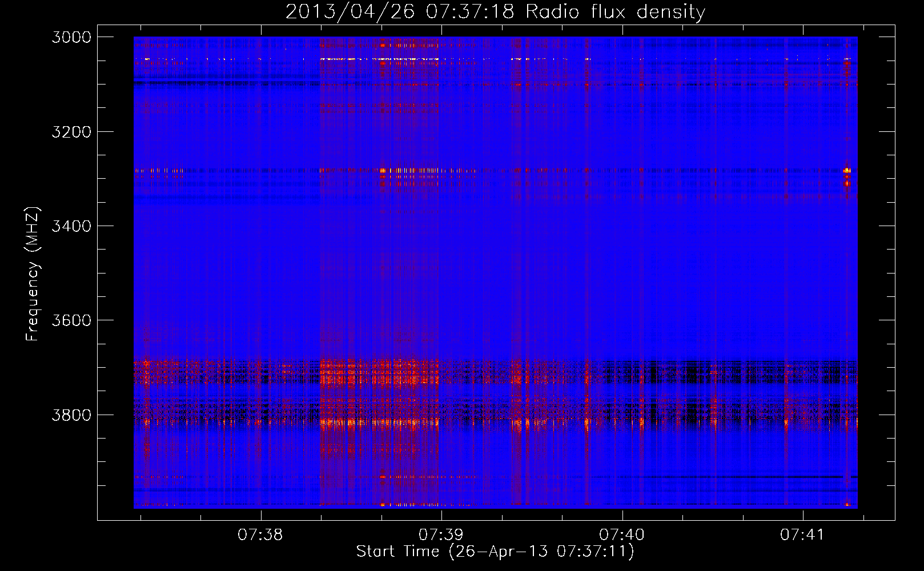Click the 07:38 time tick label

(x=260, y=534)
